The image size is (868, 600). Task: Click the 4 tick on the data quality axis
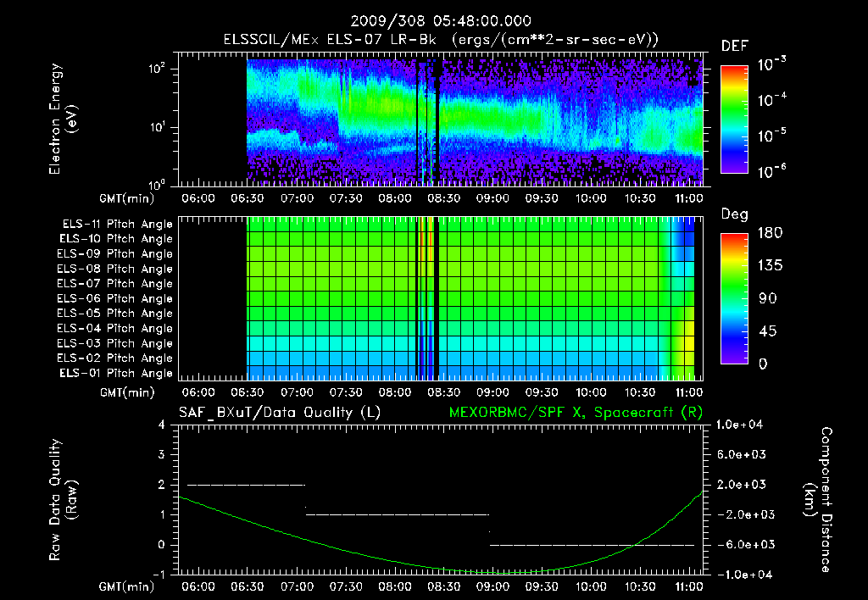162,425
